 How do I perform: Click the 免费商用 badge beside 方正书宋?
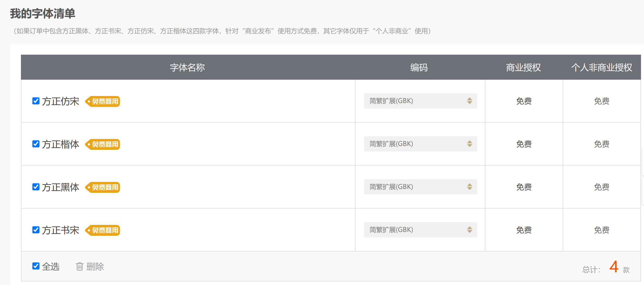pos(103,230)
